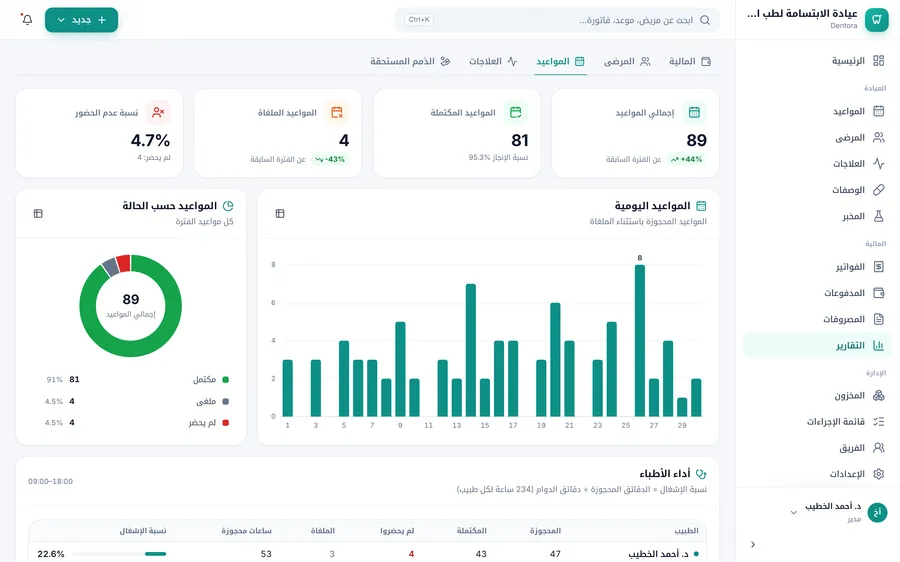The width and height of the screenshot is (900, 562).
Task: Click green مكتمل legend swatch
Action: (226, 379)
